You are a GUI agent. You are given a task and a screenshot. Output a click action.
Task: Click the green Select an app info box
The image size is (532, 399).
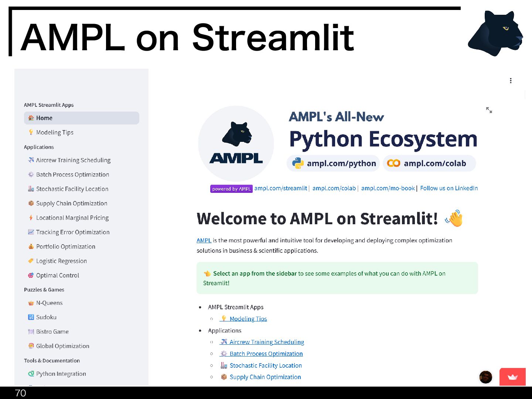pos(337,278)
